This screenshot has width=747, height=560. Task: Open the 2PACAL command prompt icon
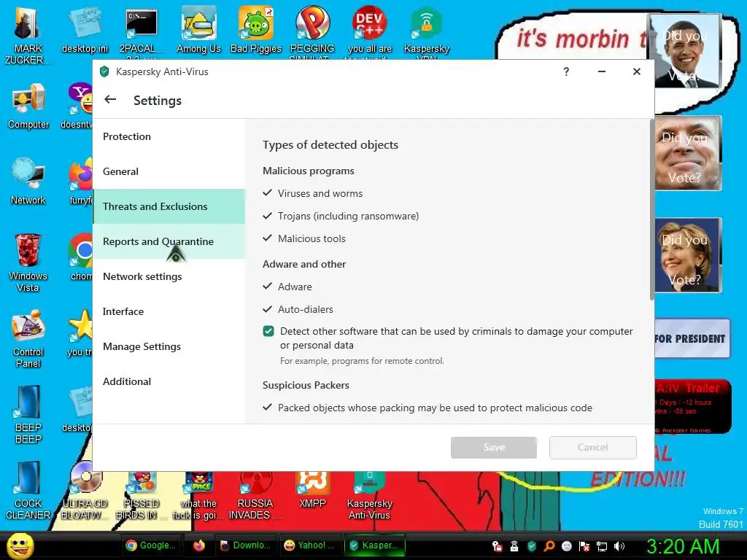pyautogui.click(x=142, y=31)
